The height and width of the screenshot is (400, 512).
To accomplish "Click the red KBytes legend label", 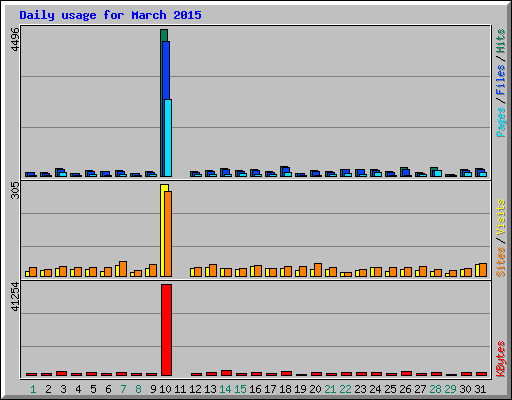I will tap(500, 359).
